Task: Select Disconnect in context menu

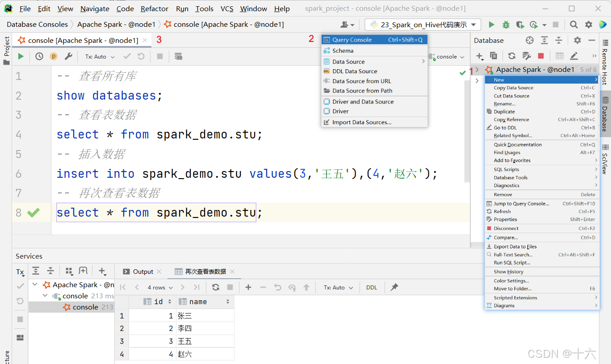Action: click(x=542, y=228)
